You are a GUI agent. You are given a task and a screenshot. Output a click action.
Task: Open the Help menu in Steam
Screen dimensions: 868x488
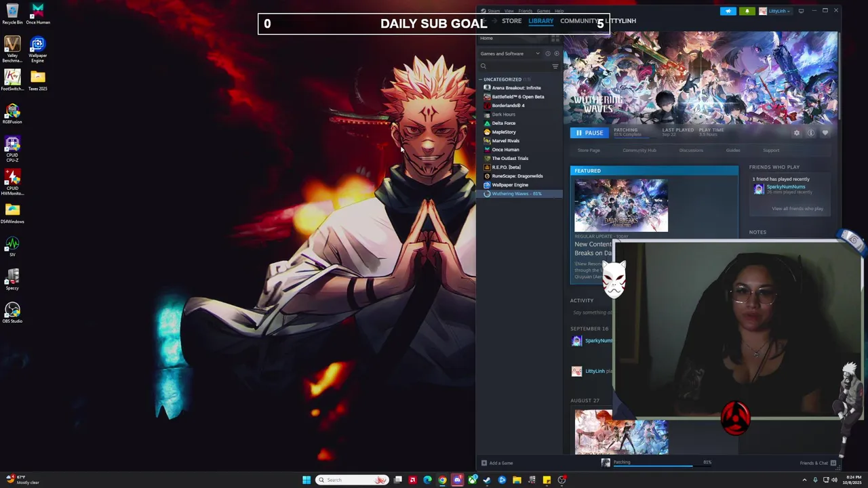559,11
